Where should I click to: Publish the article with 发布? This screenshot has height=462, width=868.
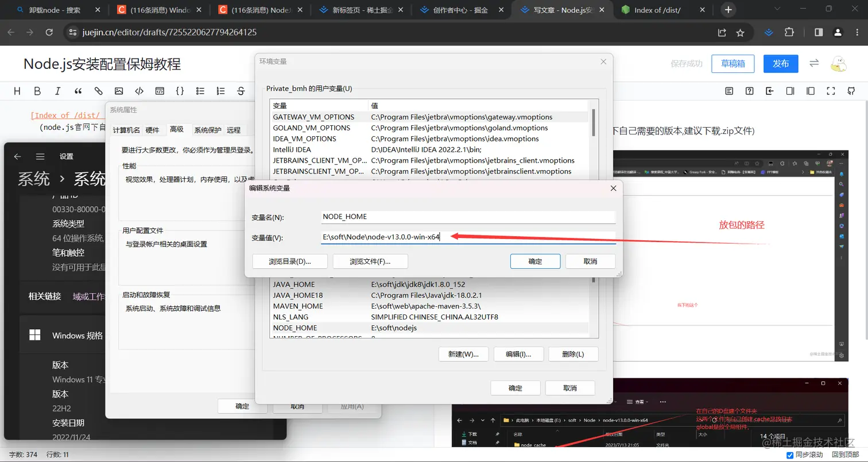(781, 64)
